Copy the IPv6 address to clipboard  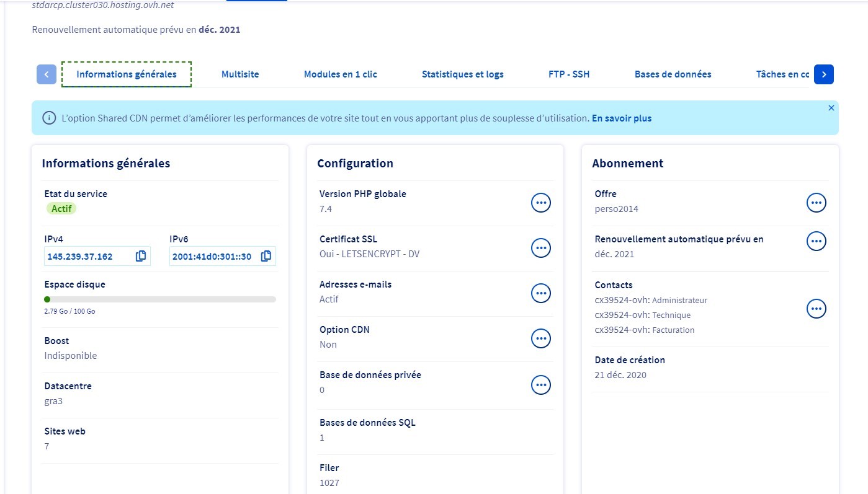tap(266, 256)
